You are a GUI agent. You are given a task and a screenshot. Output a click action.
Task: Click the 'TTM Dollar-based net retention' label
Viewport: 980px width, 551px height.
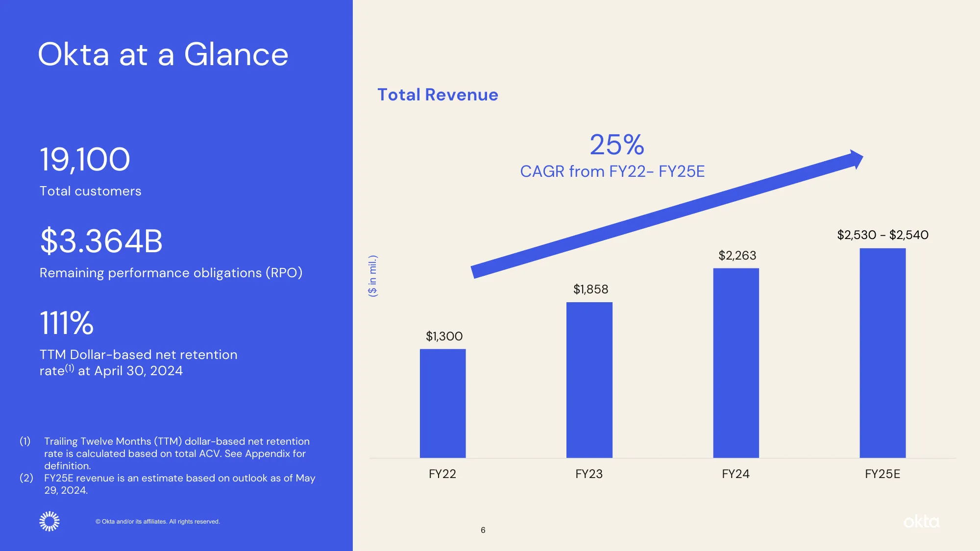[x=138, y=362]
